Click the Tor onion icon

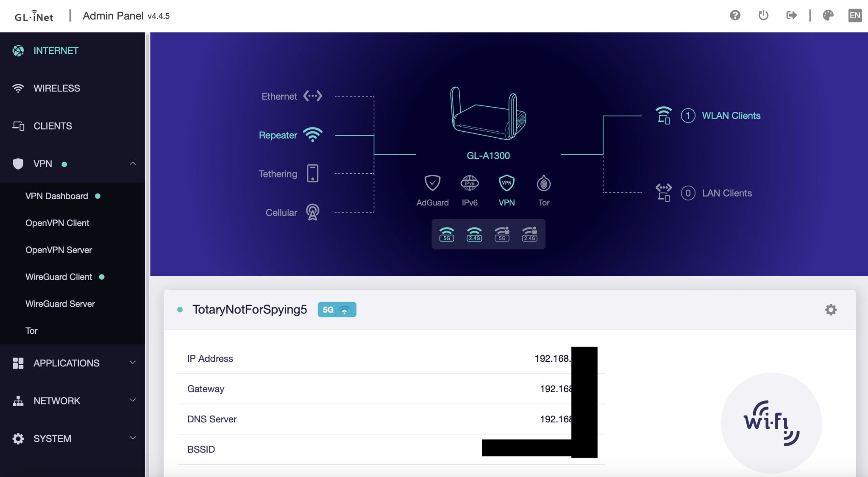click(543, 184)
